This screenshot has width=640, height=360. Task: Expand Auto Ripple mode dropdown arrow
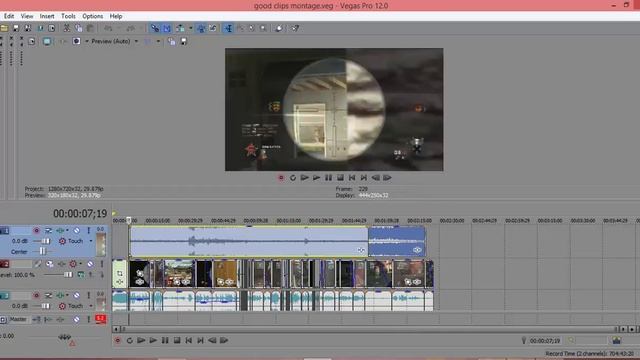(x=190, y=28)
